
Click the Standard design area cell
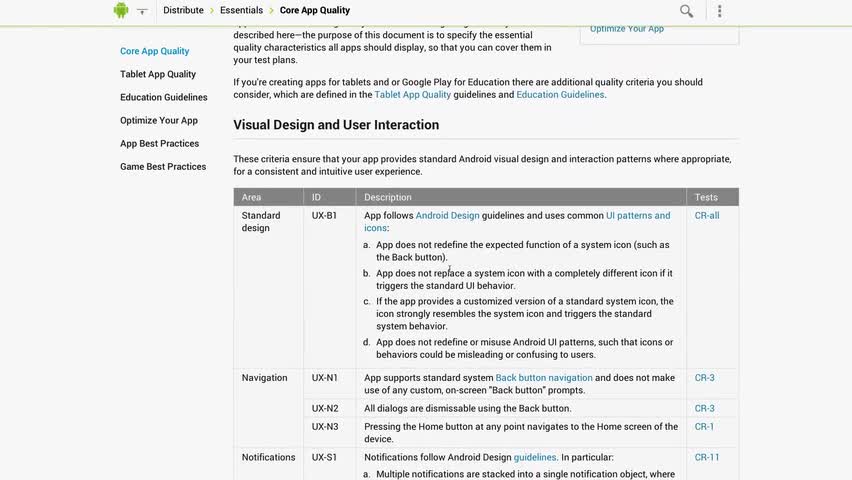[261, 222]
